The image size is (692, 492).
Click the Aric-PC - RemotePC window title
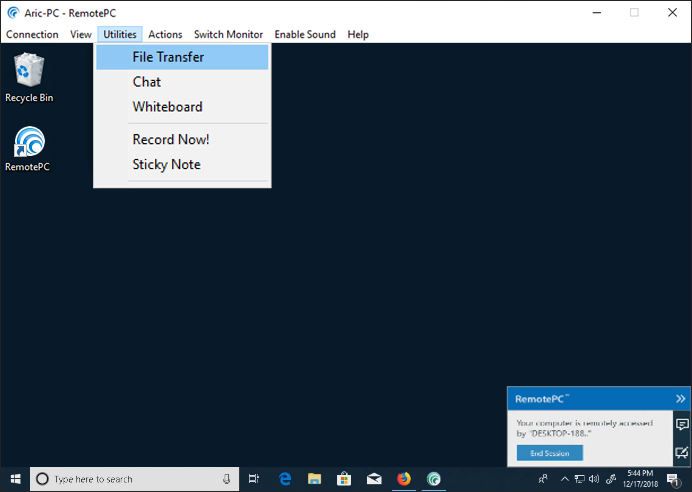coord(70,13)
